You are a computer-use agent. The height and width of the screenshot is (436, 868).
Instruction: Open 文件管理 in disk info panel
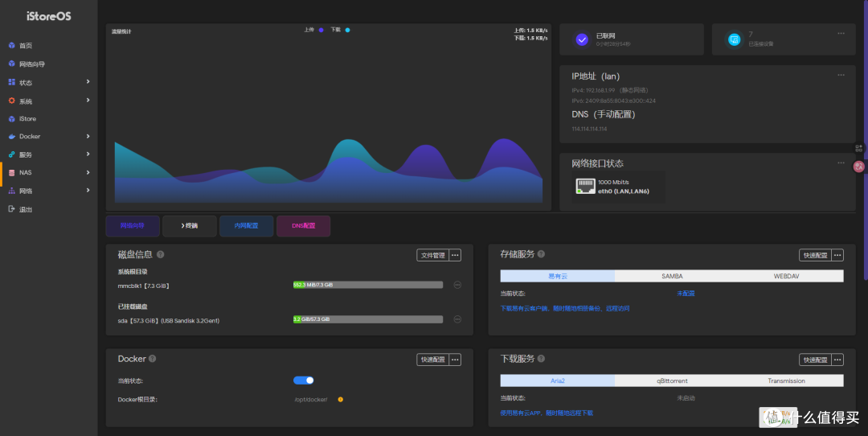tap(433, 255)
